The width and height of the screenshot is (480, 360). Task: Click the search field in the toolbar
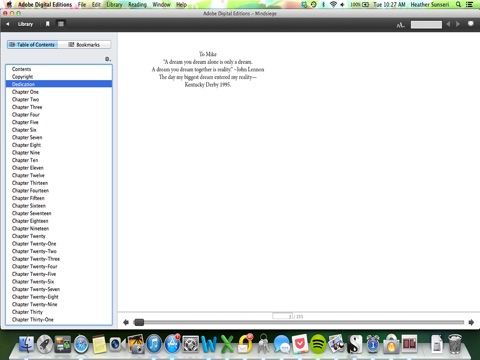coord(426,25)
